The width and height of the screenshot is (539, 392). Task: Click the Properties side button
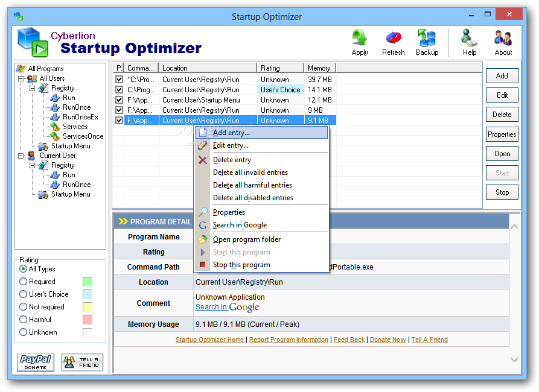tap(502, 134)
